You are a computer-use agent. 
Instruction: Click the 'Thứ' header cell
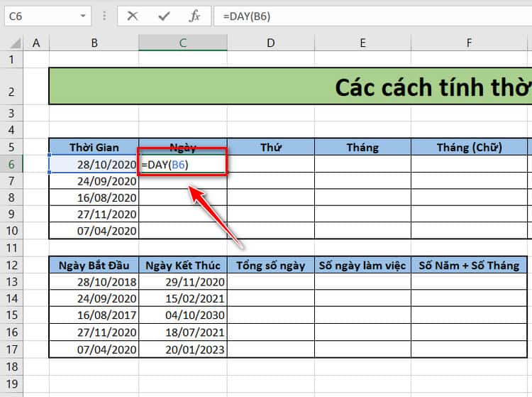click(271, 148)
